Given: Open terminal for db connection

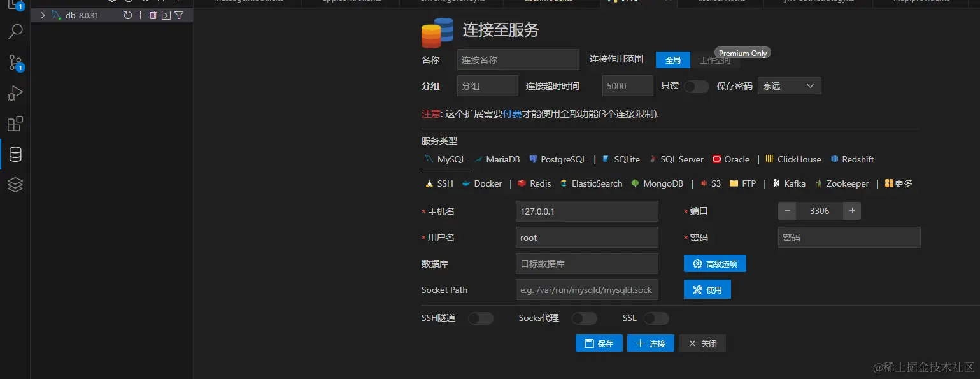Looking at the screenshot, I should (x=166, y=15).
